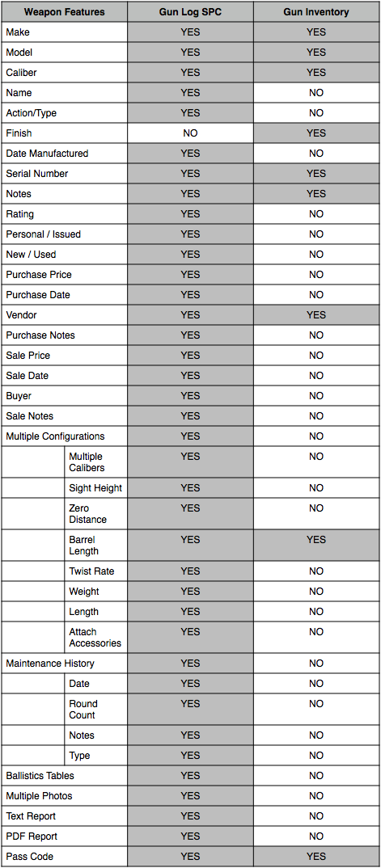Click the Vendor row's YES cell under Gun Inventory
Screen dimensions: 381x868
pos(317,315)
